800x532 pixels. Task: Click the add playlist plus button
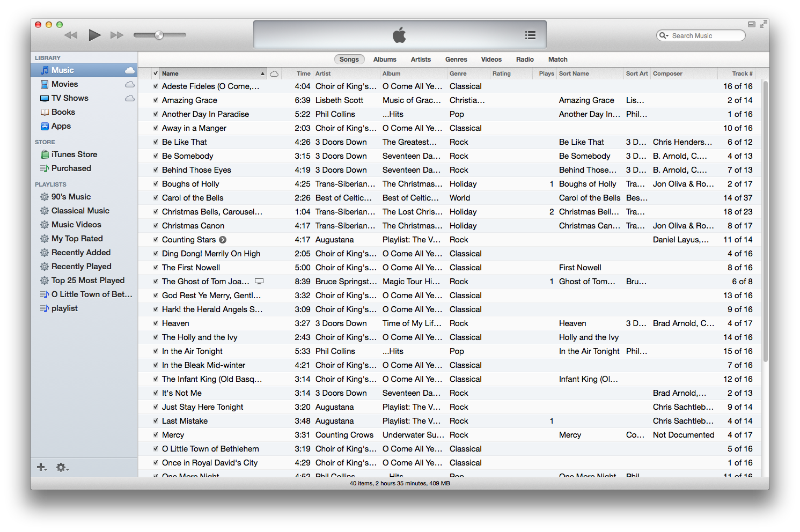tap(41, 467)
